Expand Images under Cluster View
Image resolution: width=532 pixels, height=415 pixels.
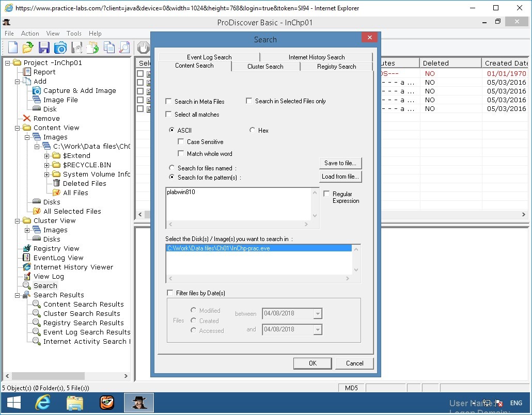tap(27, 230)
